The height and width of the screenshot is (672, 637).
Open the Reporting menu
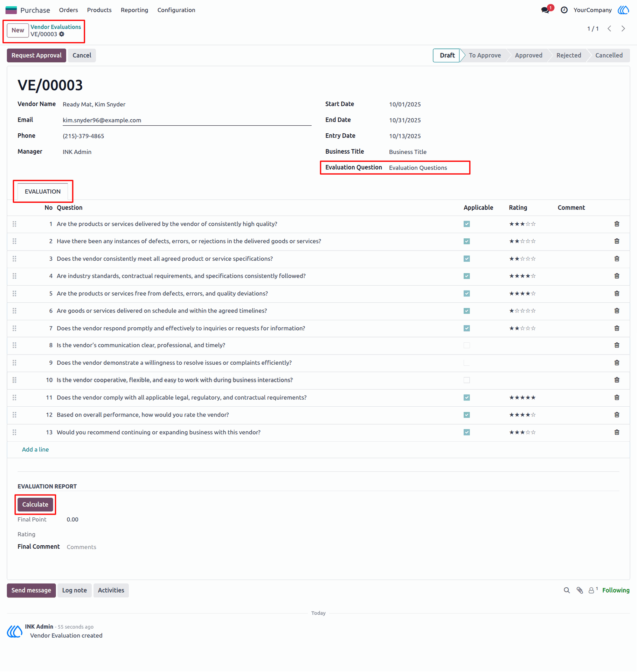pyautogui.click(x=134, y=10)
